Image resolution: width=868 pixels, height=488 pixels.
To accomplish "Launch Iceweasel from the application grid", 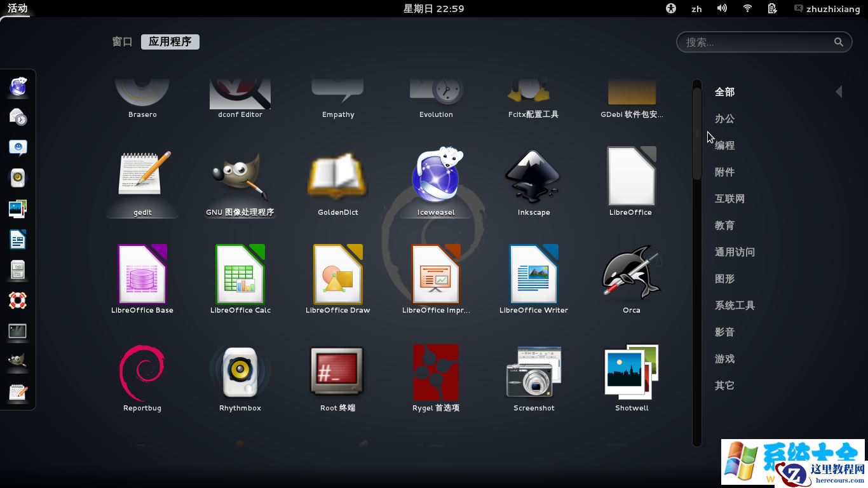I will click(436, 182).
